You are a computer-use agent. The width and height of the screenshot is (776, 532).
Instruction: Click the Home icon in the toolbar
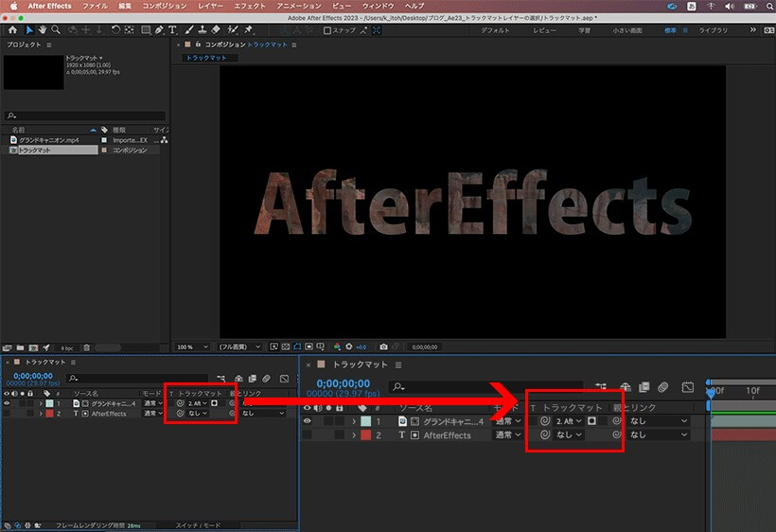tap(12, 30)
